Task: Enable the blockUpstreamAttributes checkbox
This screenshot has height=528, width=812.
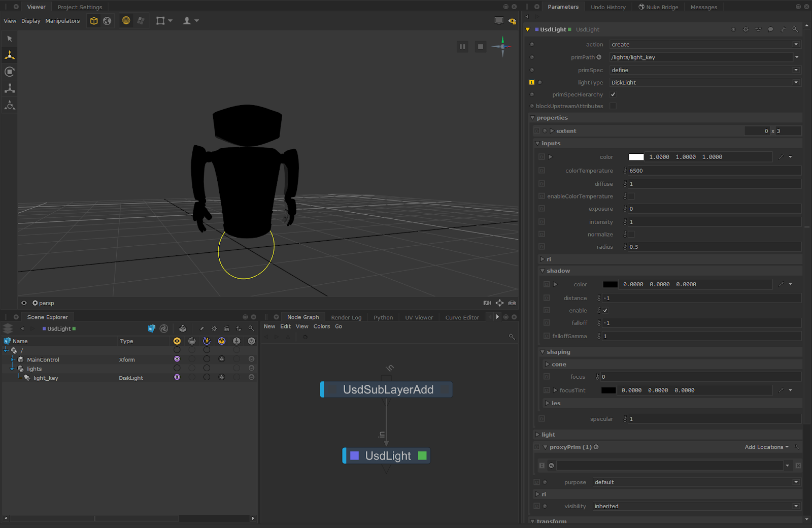Action: (x=613, y=106)
